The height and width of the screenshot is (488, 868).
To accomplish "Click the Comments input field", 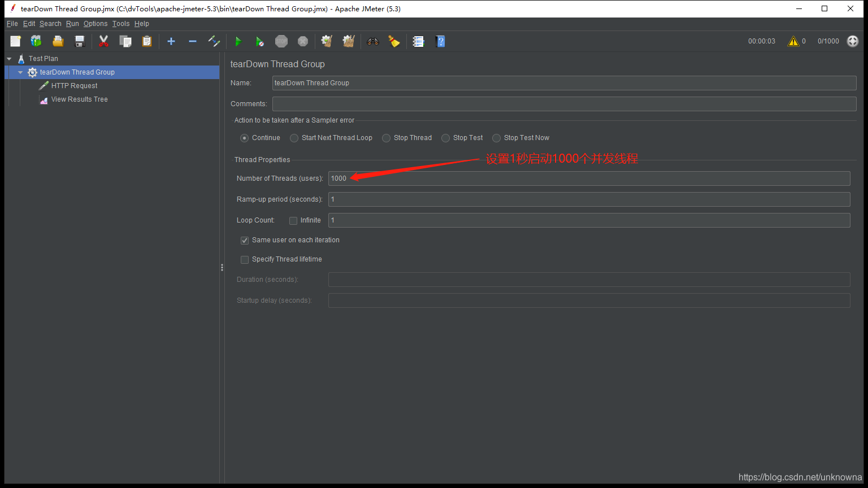I will click(x=564, y=104).
